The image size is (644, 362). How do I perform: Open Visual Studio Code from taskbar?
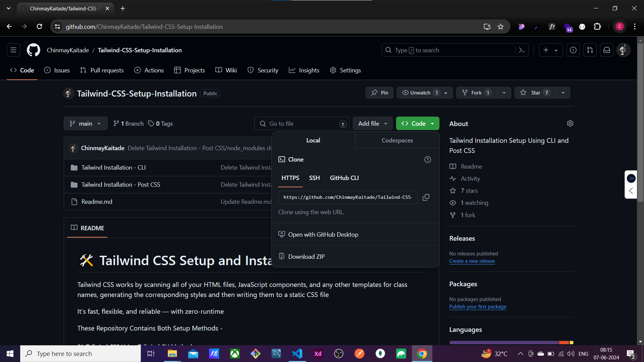297,354
